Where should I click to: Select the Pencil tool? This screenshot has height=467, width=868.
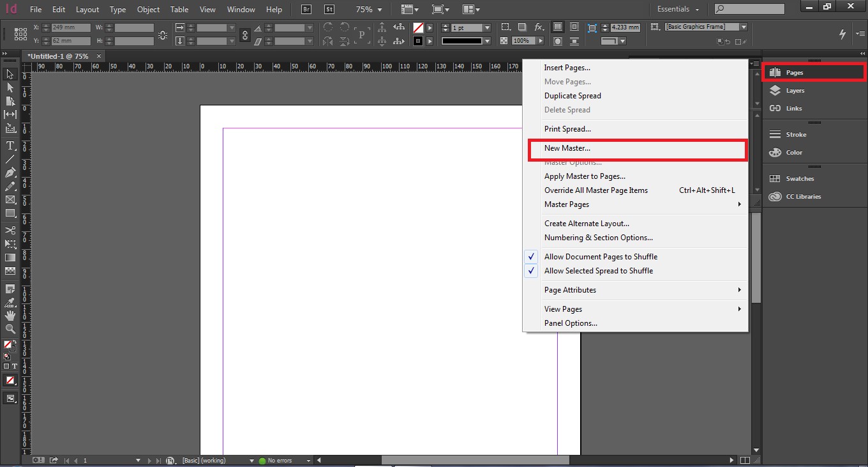pos(10,186)
